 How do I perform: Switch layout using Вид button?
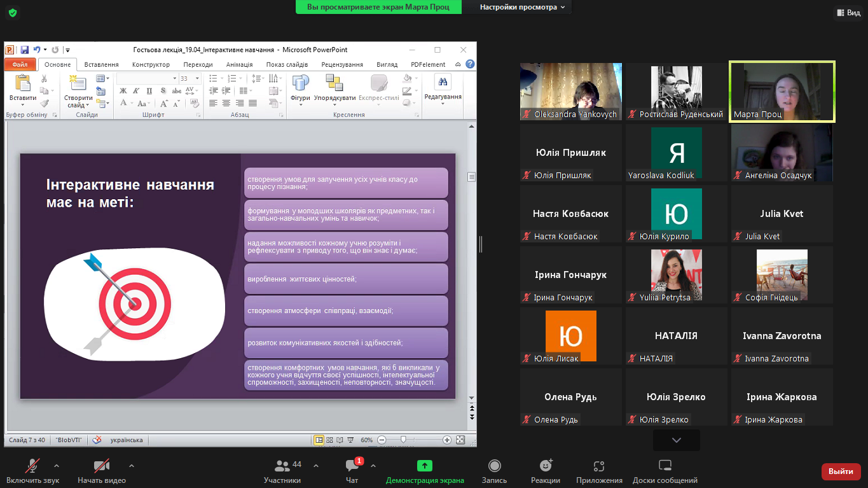[848, 13]
